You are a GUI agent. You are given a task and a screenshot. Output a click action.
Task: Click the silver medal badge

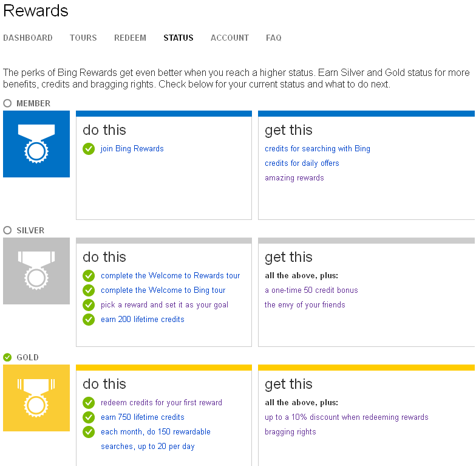point(36,271)
